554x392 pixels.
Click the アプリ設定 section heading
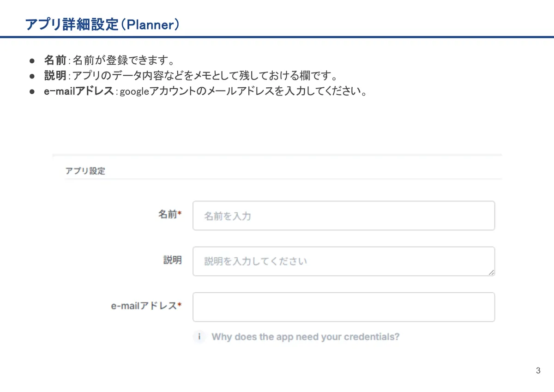85,171
